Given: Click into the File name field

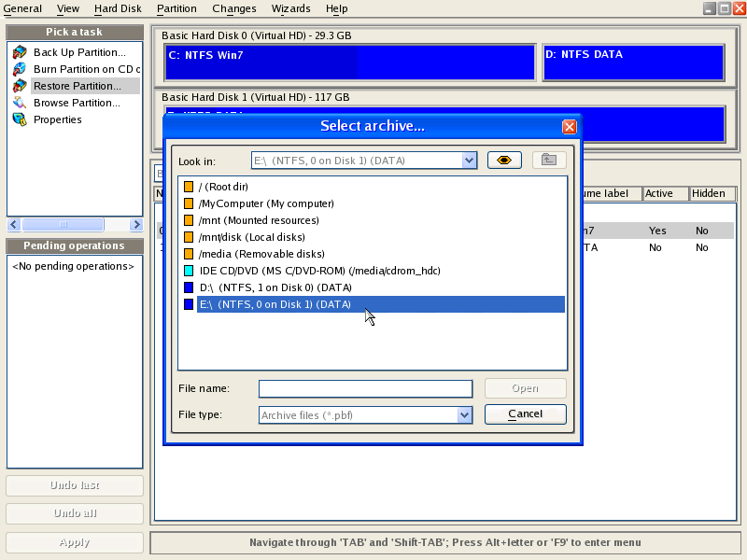Looking at the screenshot, I should (x=365, y=389).
